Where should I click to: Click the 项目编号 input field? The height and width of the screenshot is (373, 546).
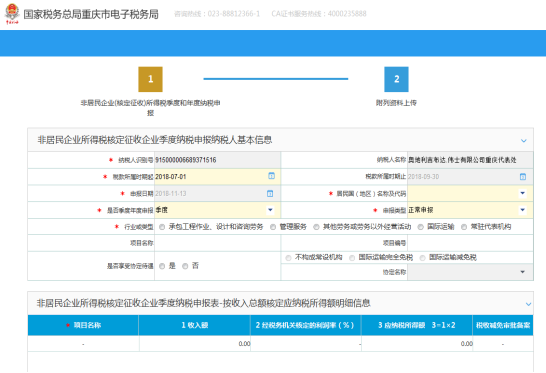coord(470,243)
